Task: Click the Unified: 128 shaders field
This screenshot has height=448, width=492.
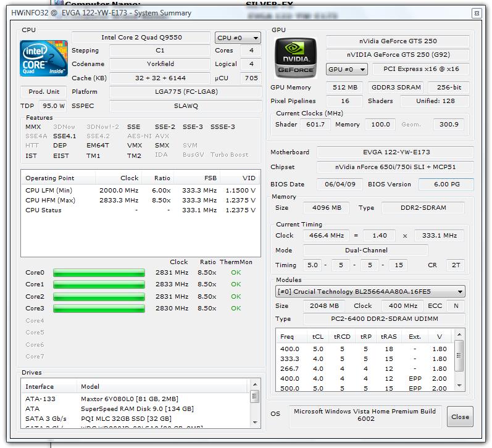Action: click(435, 101)
